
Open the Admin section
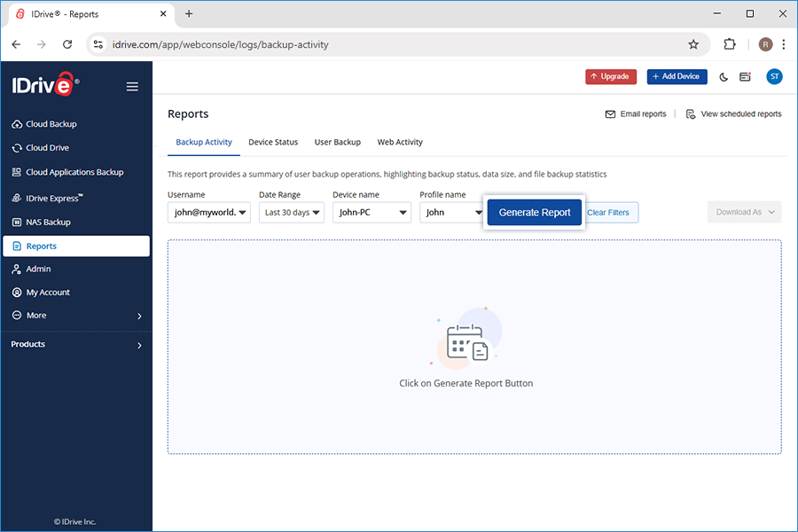[31, 269]
